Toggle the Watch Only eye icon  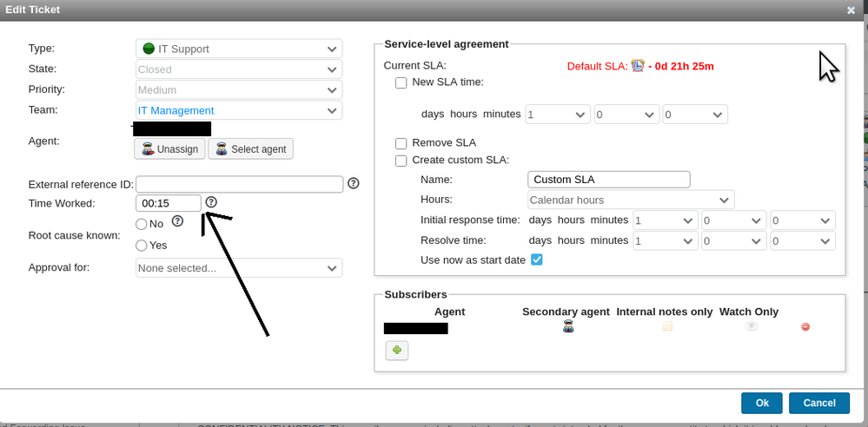click(751, 327)
